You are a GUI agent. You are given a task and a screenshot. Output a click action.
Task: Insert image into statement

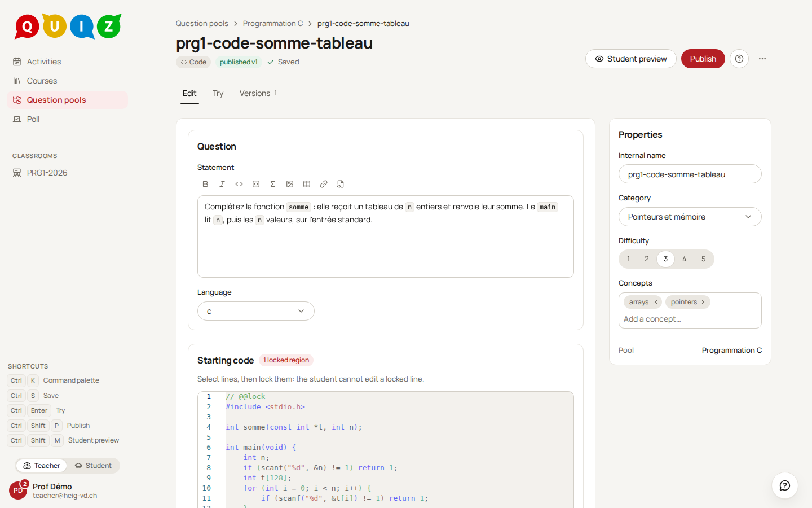(x=290, y=184)
